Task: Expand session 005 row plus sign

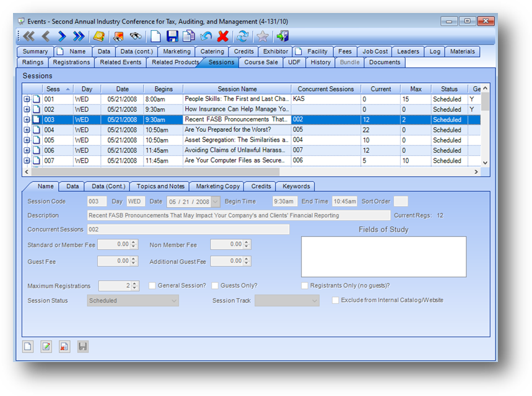Action: 27,140
